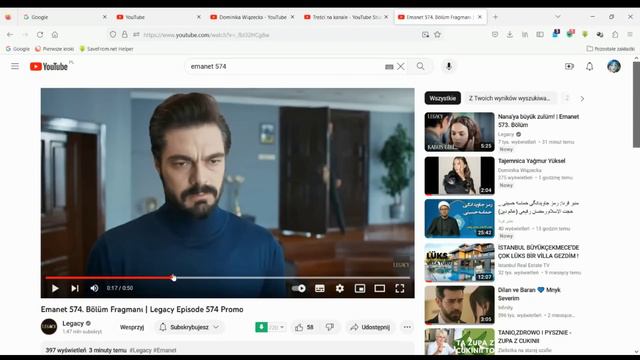Open the account avatar menu
This screenshot has width=640, height=360.
coord(613,66)
